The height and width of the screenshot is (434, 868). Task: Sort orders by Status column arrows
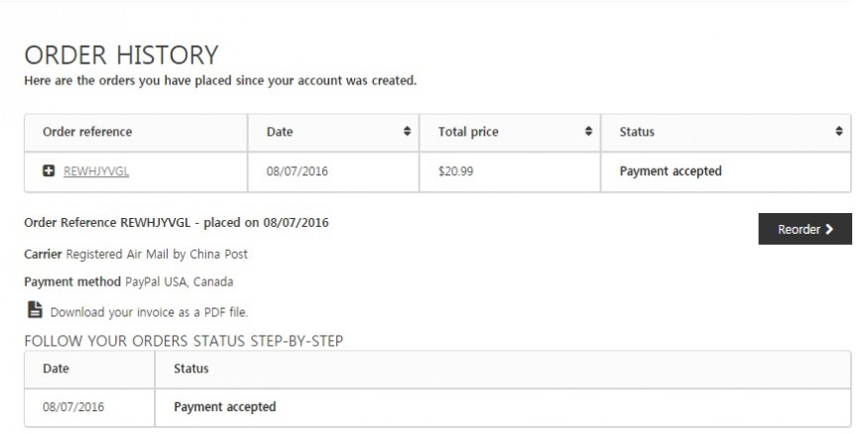click(x=839, y=131)
